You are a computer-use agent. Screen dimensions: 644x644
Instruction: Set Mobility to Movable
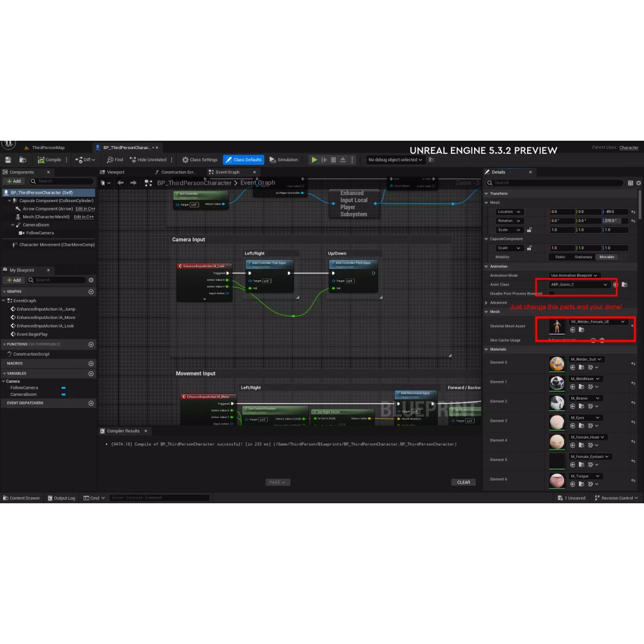point(606,257)
